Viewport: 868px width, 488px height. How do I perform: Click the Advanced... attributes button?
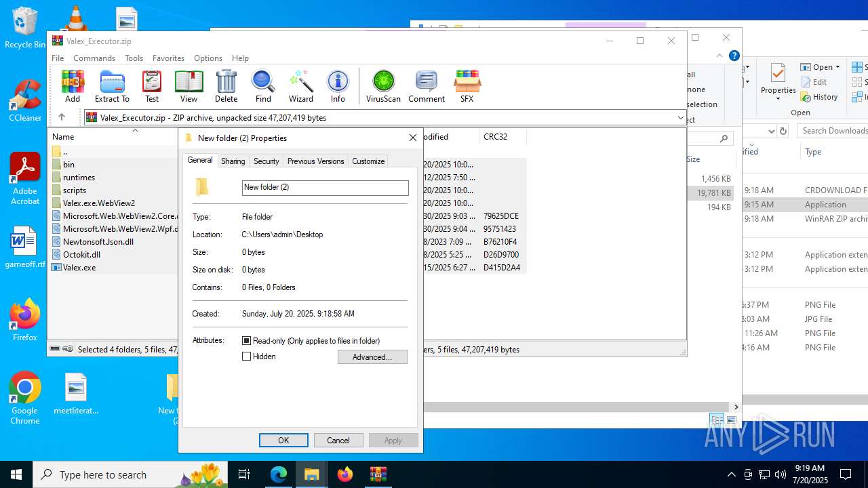(372, 357)
